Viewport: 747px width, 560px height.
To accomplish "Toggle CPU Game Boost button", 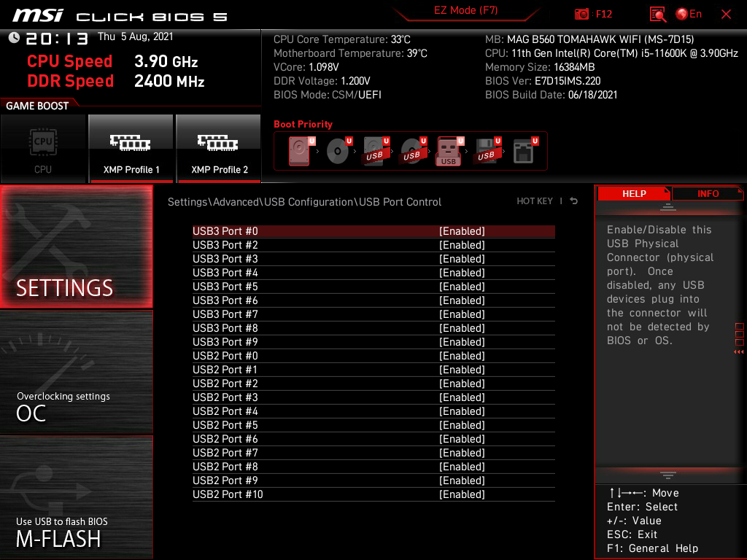I will point(43,149).
